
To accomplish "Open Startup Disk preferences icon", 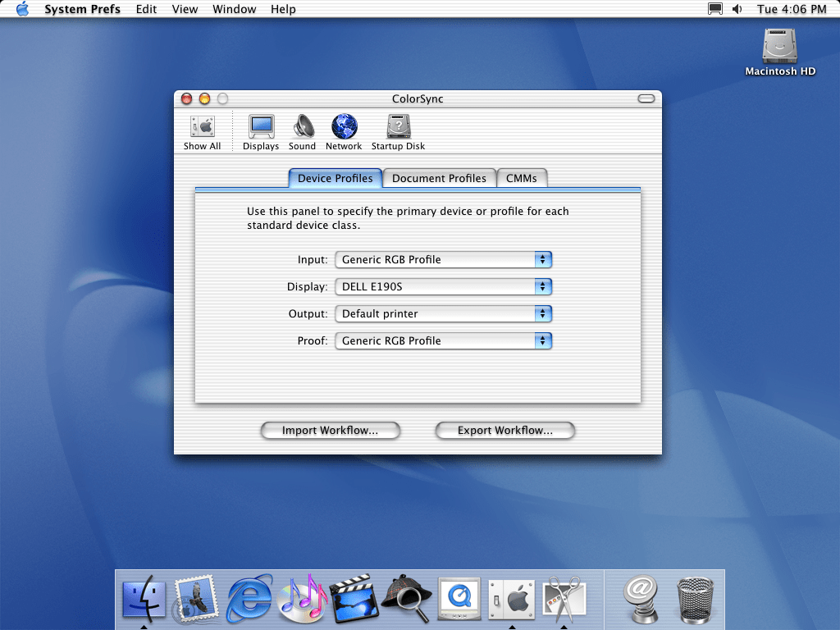I will [398, 131].
